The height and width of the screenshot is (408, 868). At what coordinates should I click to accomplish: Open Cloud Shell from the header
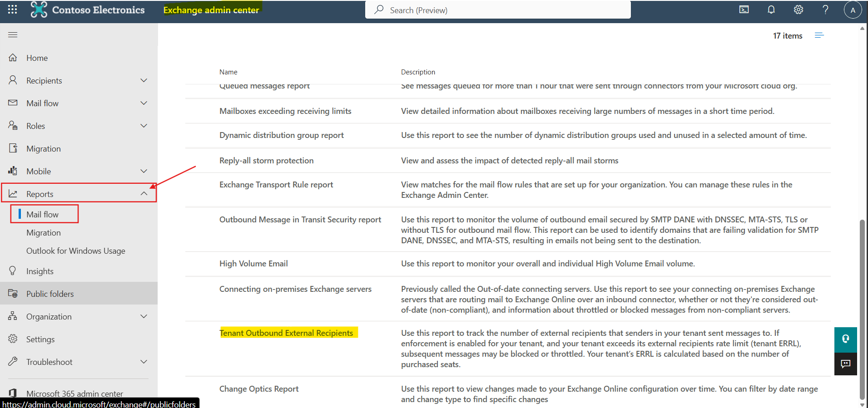744,10
